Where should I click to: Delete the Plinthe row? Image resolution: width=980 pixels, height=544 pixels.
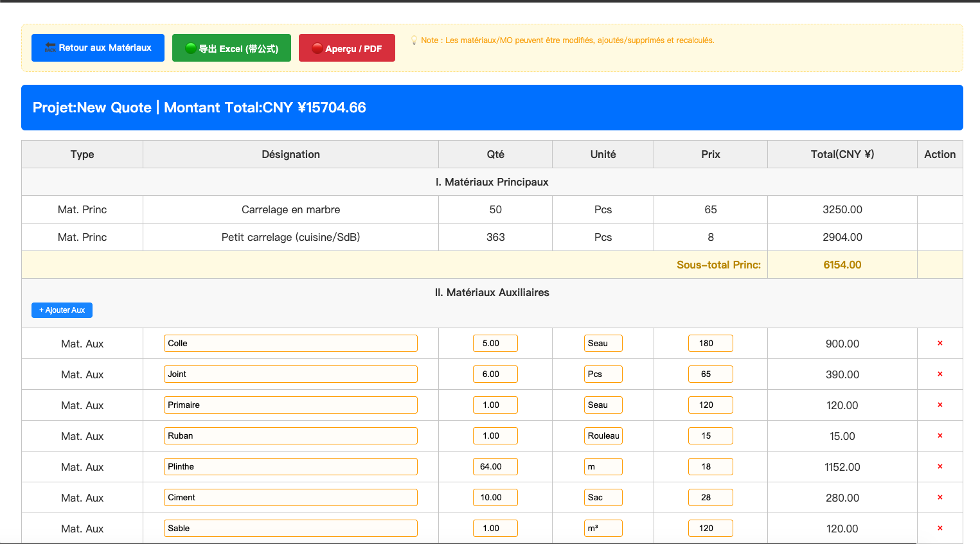[x=940, y=467]
